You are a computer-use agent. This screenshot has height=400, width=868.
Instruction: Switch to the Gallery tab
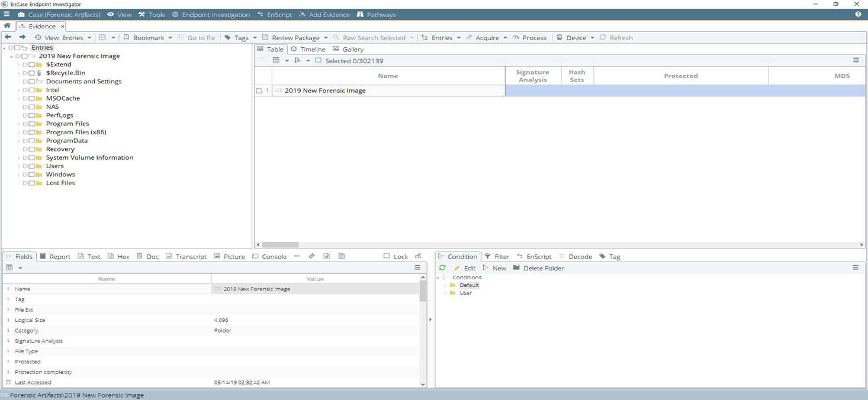[x=348, y=49]
